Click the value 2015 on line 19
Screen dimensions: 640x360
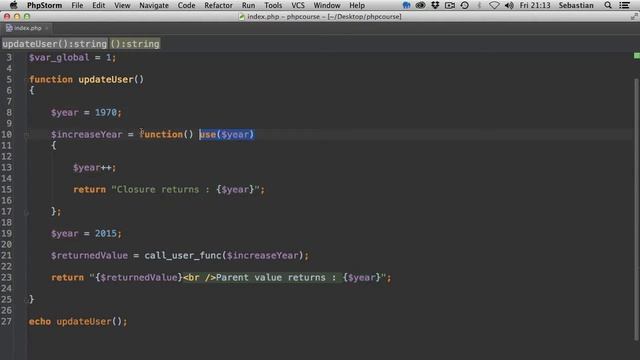106,233
